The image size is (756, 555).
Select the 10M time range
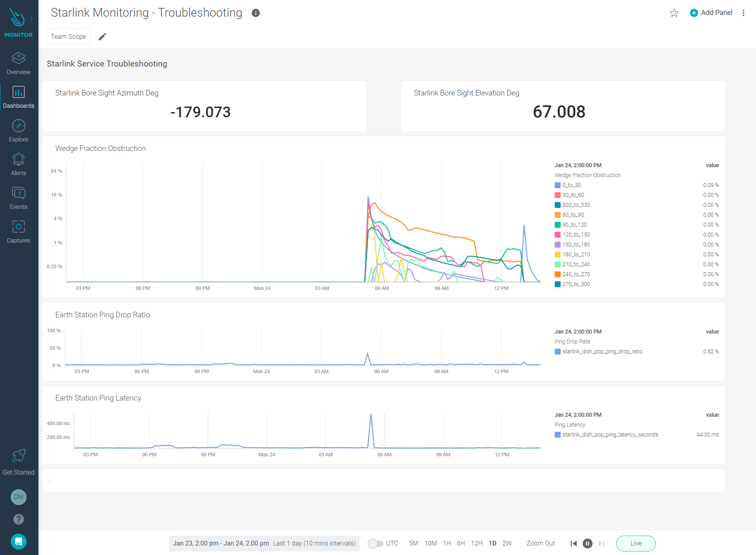click(x=430, y=544)
